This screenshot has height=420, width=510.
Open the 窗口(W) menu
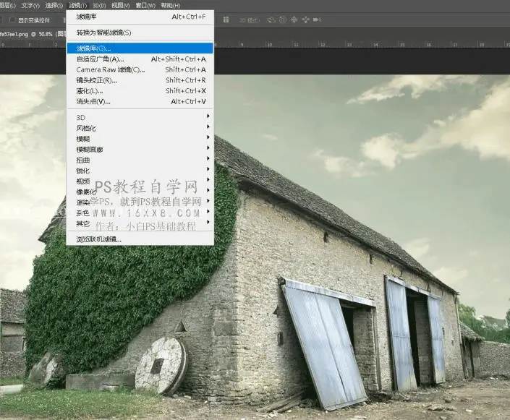click(145, 5)
